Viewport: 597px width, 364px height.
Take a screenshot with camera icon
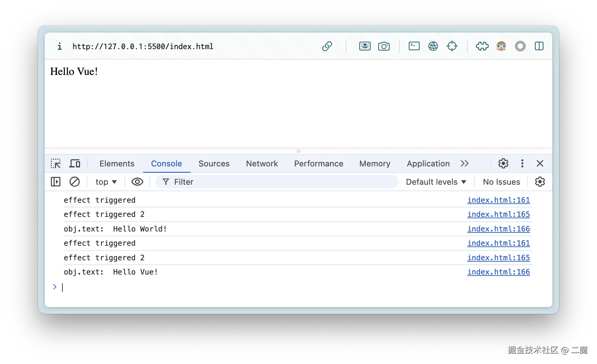click(x=384, y=46)
